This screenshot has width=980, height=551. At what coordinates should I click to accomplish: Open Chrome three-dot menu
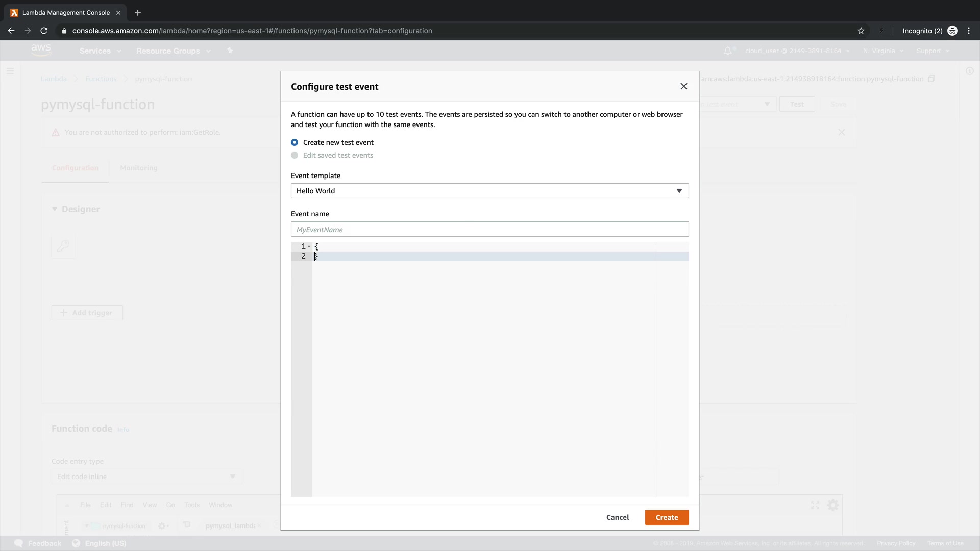(x=968, y=31)
